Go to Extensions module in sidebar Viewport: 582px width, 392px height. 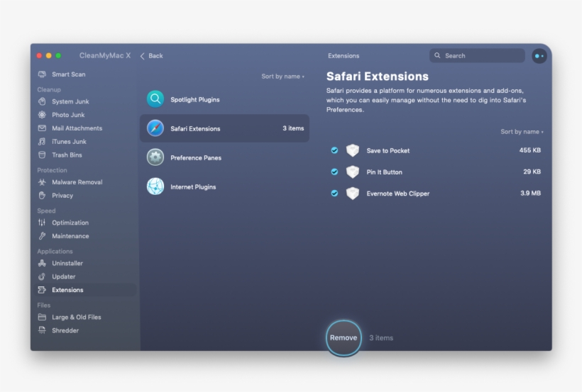pyautogui.click(x=85, y=290)
